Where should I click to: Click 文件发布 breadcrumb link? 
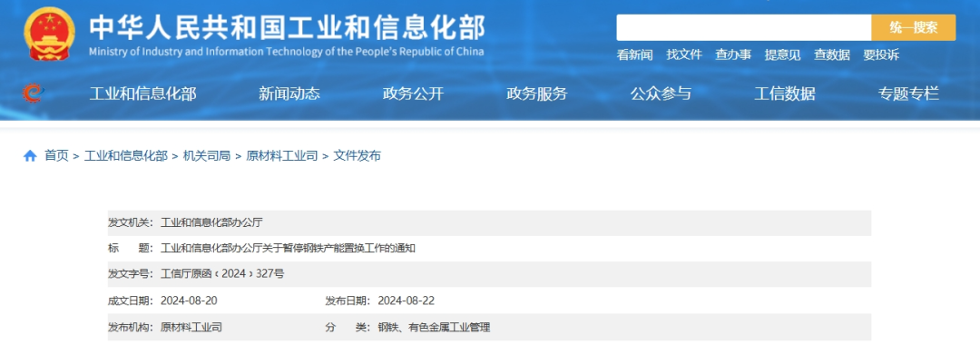pos(357,156)
